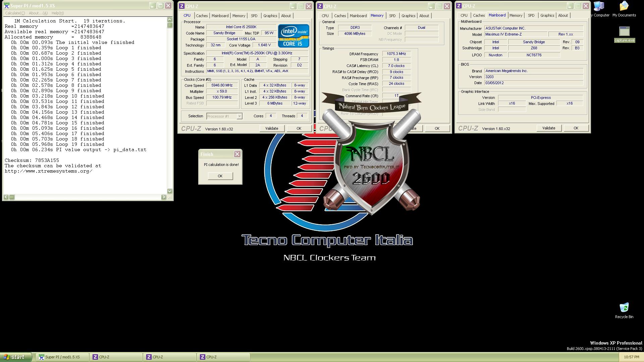Open My Documents desktop icon
This screenshot has height=362, width=644.
pos(624,9)
